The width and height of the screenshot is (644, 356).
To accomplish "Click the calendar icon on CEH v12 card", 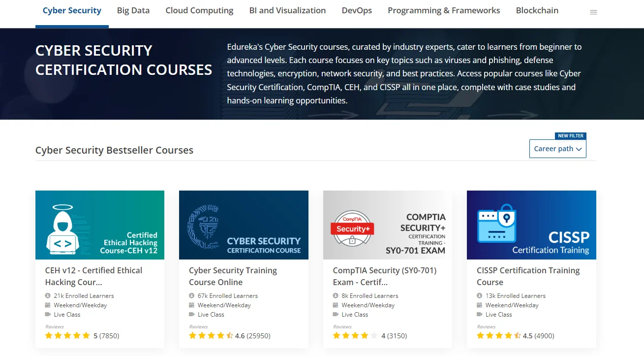I will tap(48, 305).
